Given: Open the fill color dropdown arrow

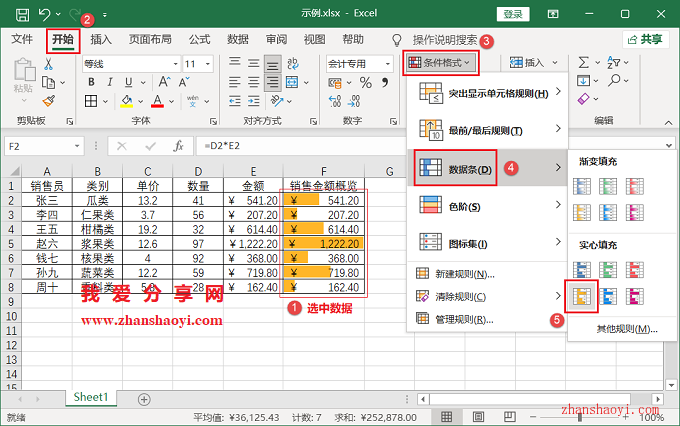Looking at the screenshot, I should [x=141, y=102].
